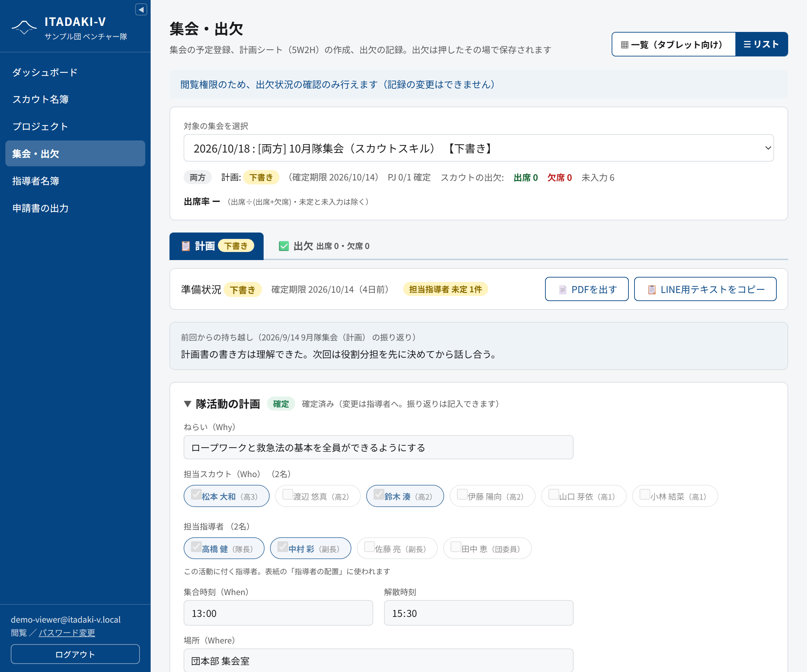Click the 場所 団本部 集会室 field
Viewport: 807px width, 672px height.
(379, 661)
